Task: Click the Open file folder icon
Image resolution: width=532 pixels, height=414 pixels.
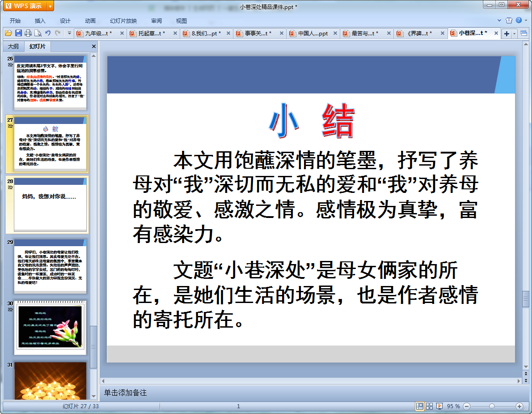Action: pos(8,33)
